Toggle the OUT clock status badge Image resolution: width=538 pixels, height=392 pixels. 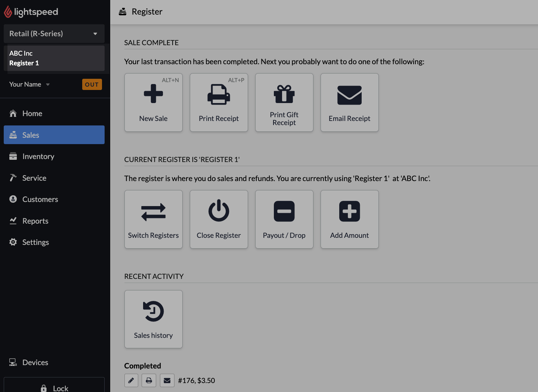(x=92, y=84)
